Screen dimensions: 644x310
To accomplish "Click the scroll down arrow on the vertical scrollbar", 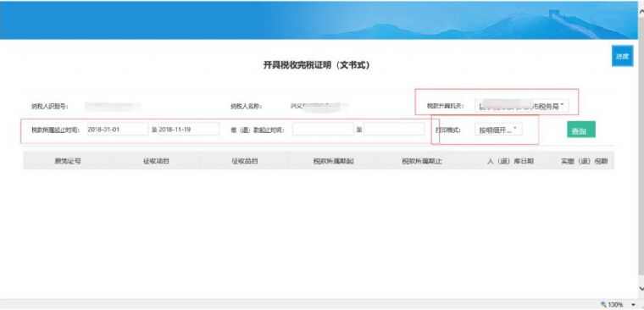I will pyautogui.click(x=641, y=290).
